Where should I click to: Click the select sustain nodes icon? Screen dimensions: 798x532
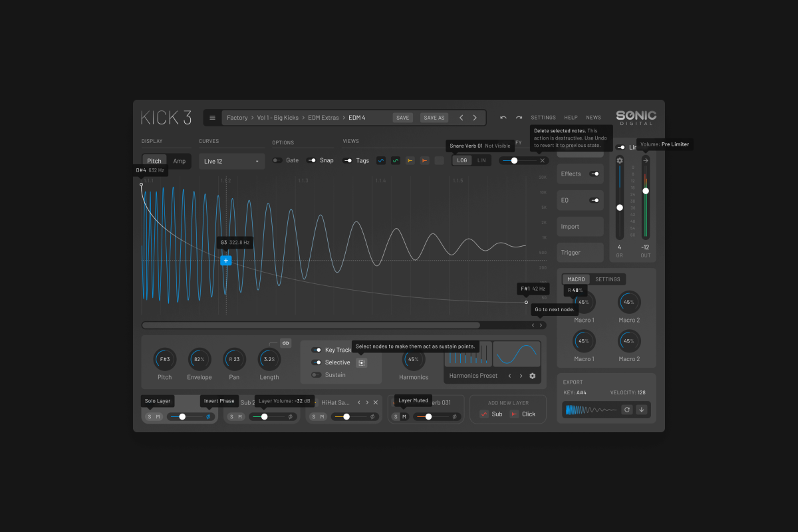click(x=362, y=363)
